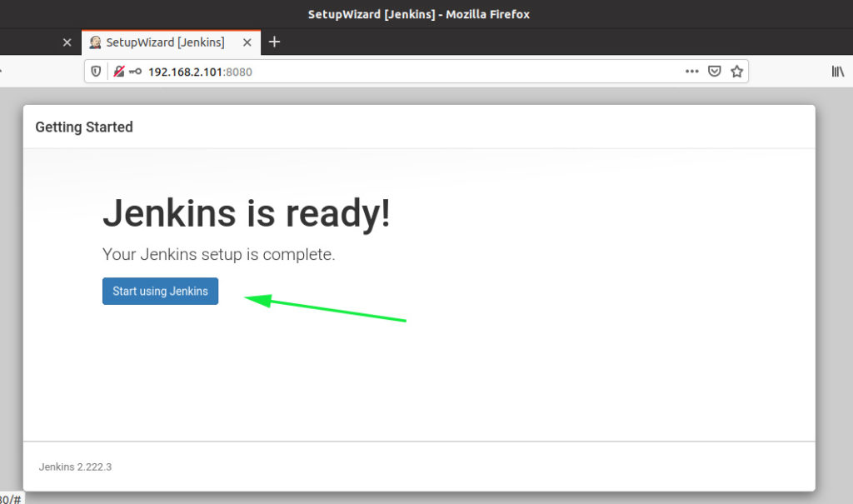Image resolution: width=853 pixels, height=504 pixels.
Task: Click the Jenkins favicon on the tab
Action: (95, 42)
